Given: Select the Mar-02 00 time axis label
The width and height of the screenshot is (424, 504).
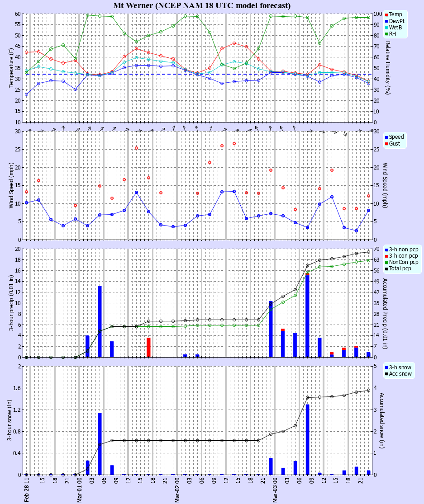Looking at the screenshot, I should coord(177,490).
